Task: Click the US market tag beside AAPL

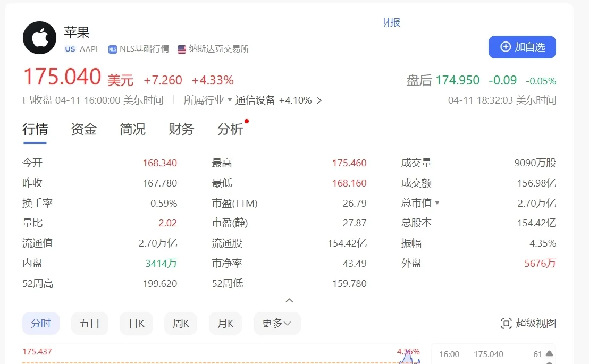Action: 70,49
